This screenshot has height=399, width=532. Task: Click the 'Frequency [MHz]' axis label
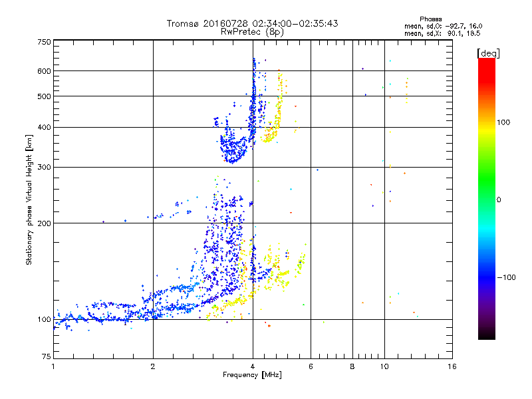[252, 375]
